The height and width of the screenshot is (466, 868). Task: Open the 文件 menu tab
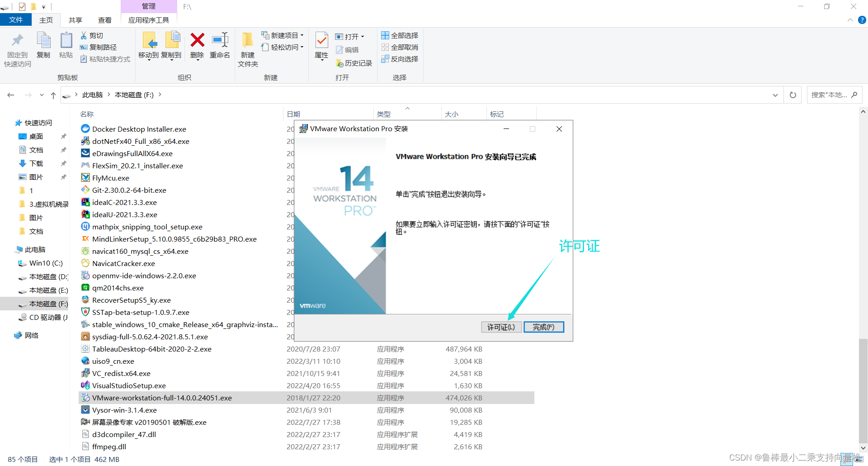[x=16, y=20]
